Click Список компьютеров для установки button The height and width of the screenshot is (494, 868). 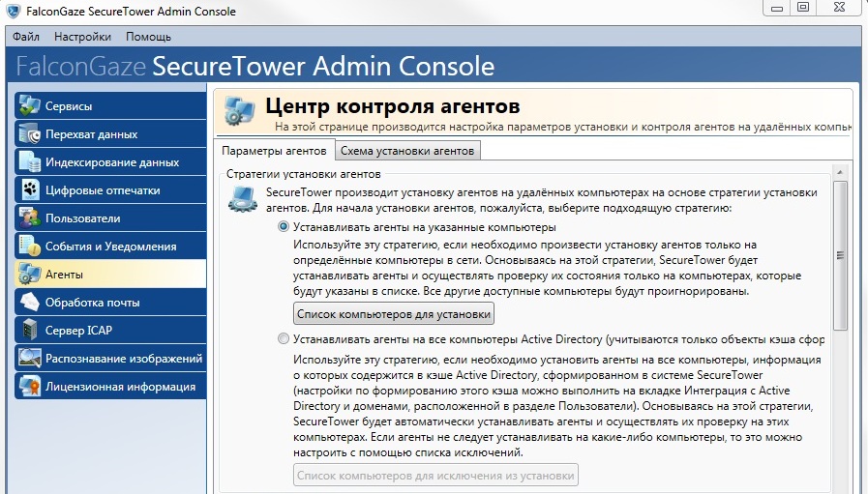coord(394,313)
